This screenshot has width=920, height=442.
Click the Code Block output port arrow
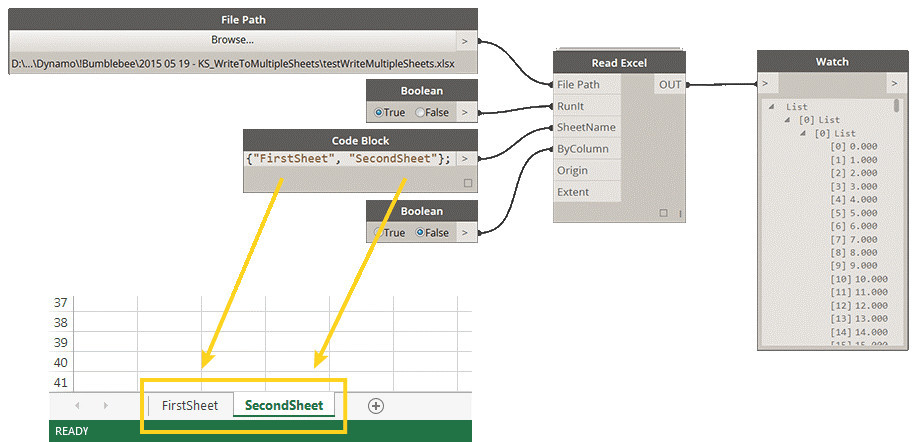[465, 158]
